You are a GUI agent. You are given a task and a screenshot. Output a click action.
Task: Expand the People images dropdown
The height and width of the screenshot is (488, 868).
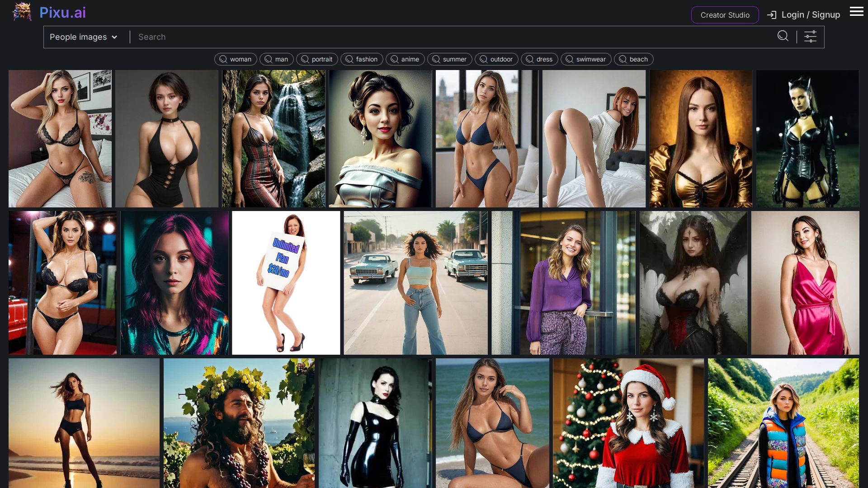(x=84, y=37)
